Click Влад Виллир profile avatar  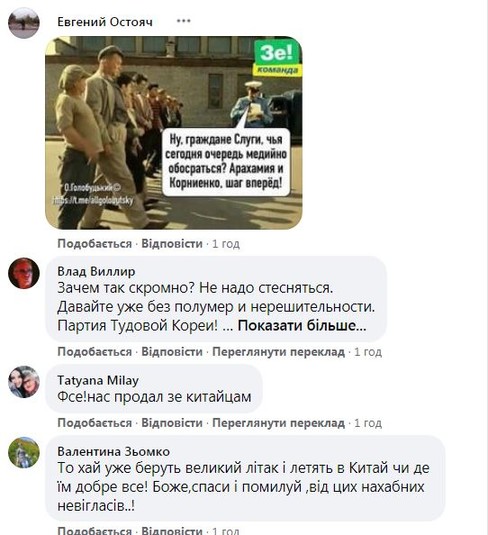[24, 273]
